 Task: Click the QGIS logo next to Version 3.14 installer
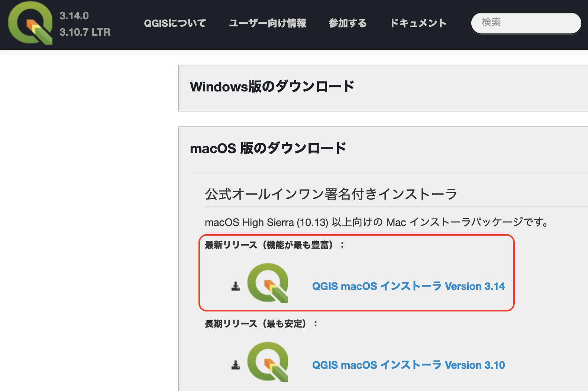268,283
